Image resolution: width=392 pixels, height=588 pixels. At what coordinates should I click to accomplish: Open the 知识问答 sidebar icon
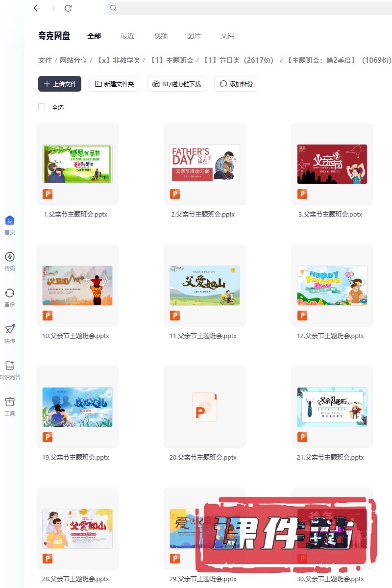(10, 366)
